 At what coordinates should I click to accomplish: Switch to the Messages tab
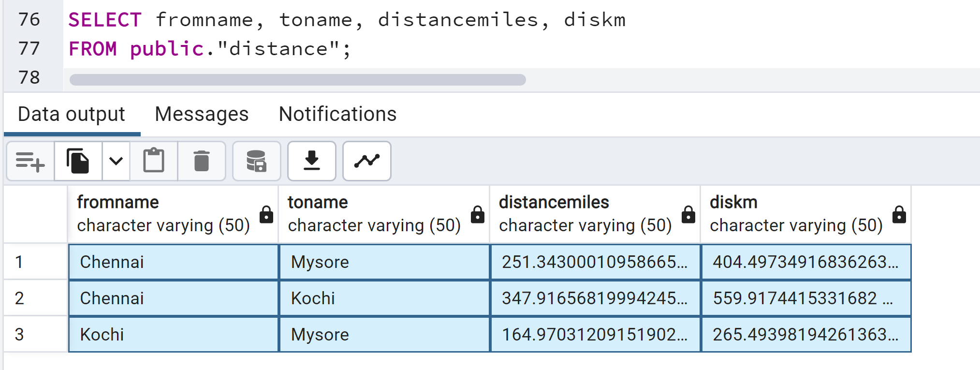click(202, 114)
